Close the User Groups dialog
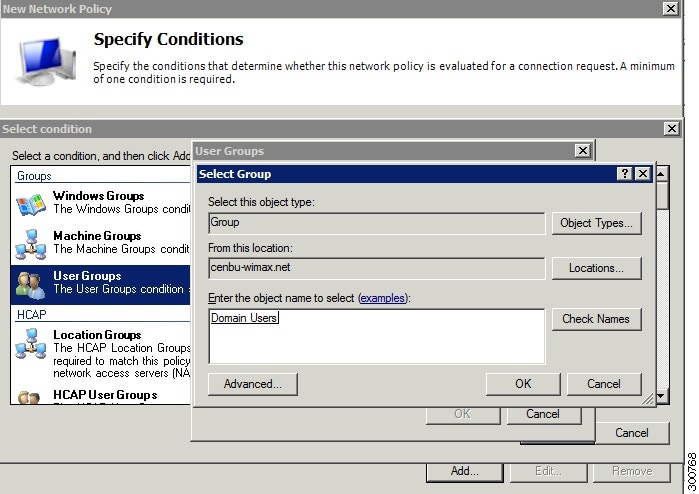Screen dimensions: 699x494 pyautogui.click(x=583, y=151)
